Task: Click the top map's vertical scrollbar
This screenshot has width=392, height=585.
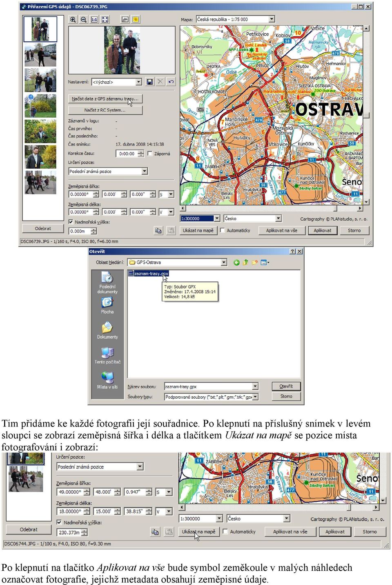Action: point(366,115)
